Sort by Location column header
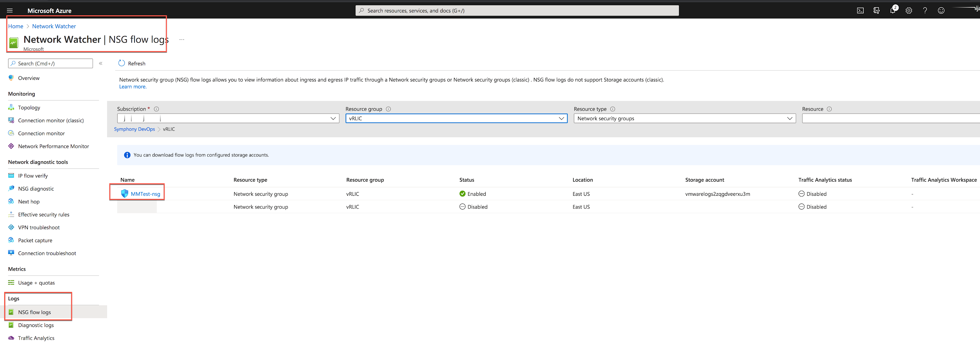 click(582, 180)
